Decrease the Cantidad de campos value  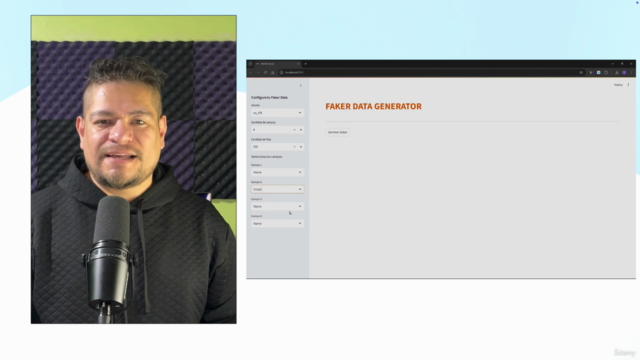click(x=294, y=130)
